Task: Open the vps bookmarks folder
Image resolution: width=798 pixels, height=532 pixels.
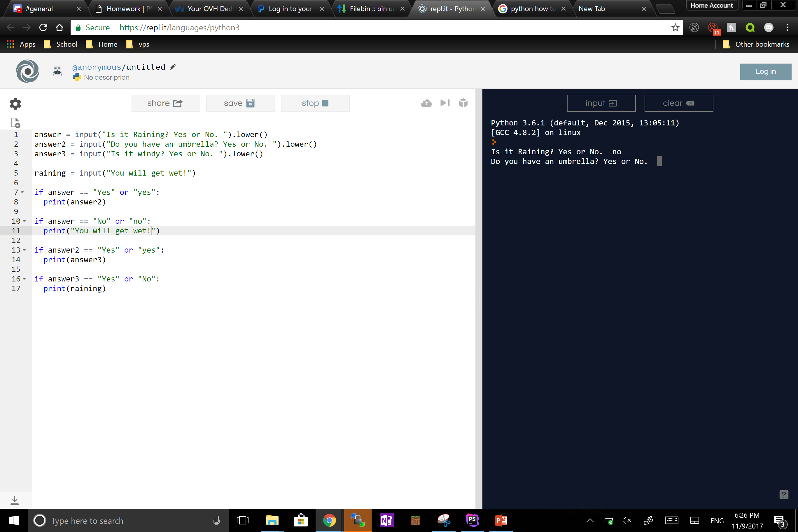Action: click(138, 44)
